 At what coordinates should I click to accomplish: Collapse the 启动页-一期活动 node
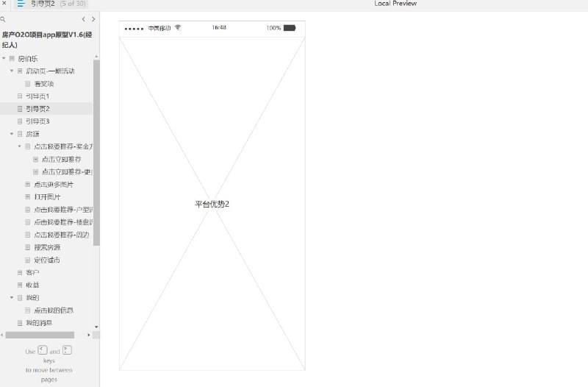pos(12,71)
